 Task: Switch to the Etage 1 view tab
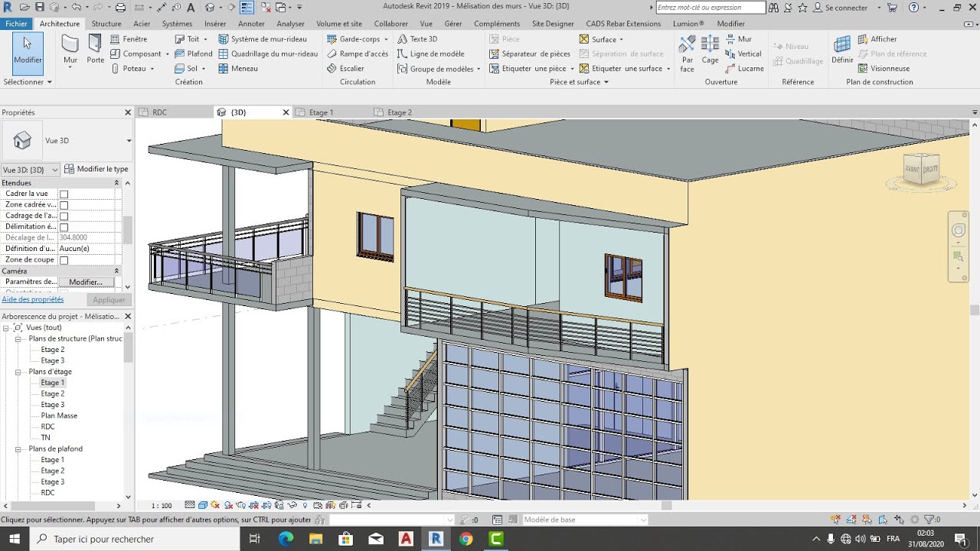click(x=321, y=112)
